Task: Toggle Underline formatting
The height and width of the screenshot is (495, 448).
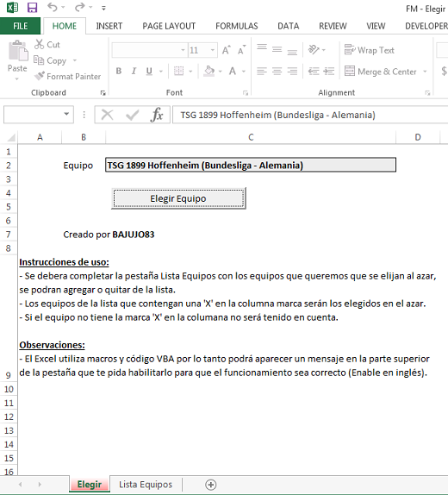Action: 149,71
